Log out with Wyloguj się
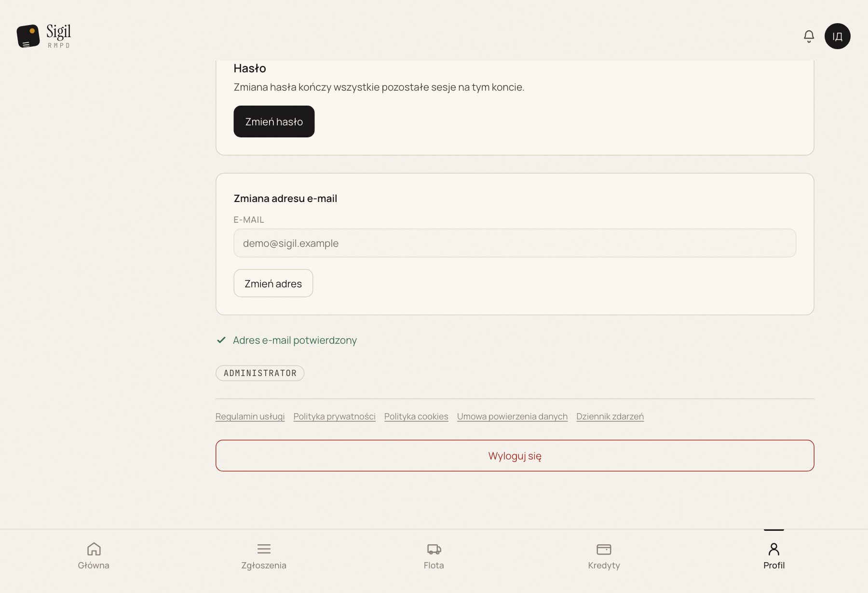Image resolution: width=868 pixels, height=593 pixels. pos(515,456)
